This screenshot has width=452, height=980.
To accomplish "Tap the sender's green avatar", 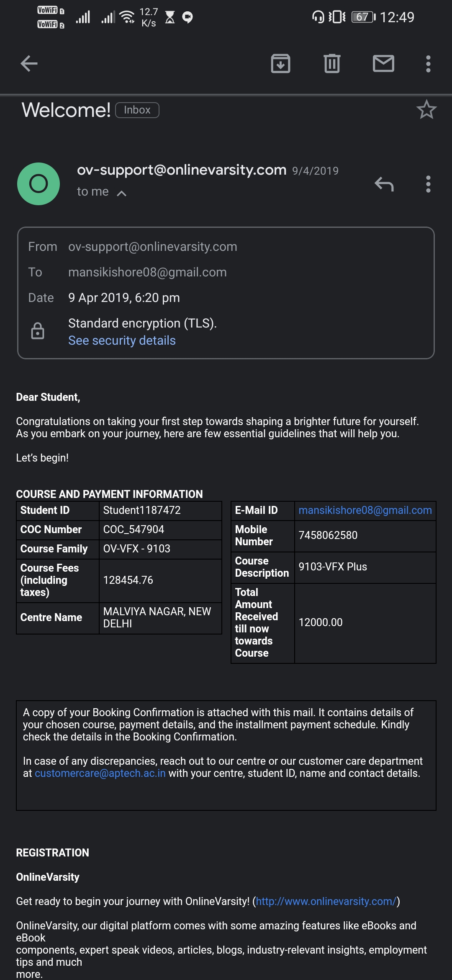I will coord(39,184).
